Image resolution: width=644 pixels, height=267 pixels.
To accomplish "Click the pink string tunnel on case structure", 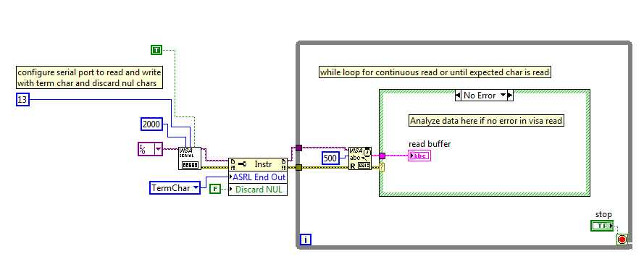I will click(382, 156).
